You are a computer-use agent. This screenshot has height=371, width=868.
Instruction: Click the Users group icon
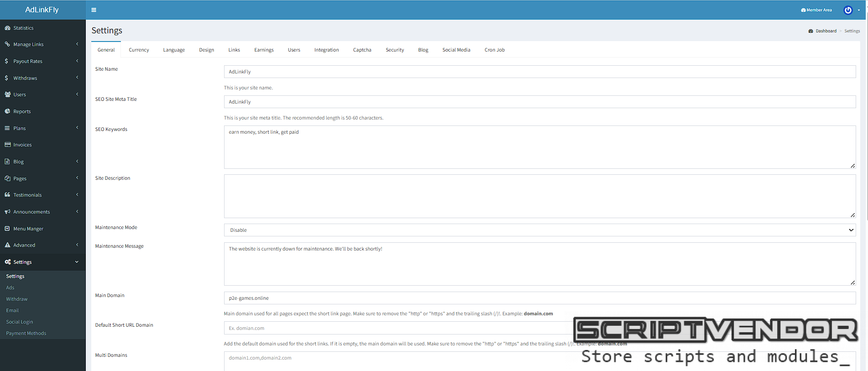7,94
